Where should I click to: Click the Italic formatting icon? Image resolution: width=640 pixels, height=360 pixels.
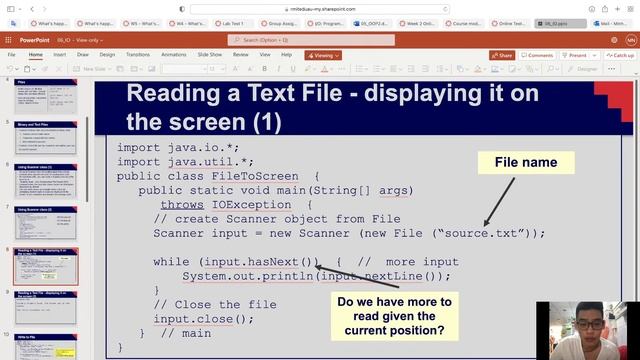[x=279, y=69]
